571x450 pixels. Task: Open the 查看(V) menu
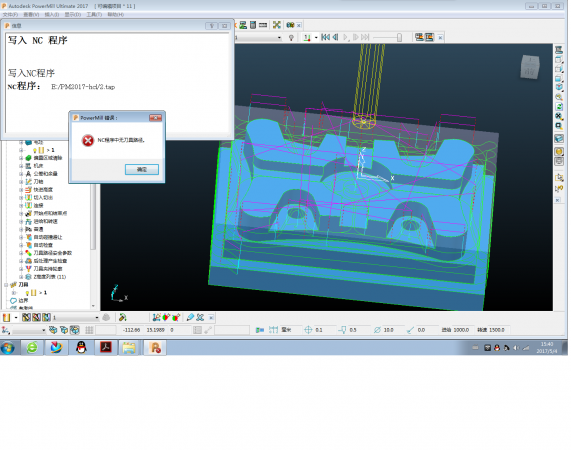[31, 15]
